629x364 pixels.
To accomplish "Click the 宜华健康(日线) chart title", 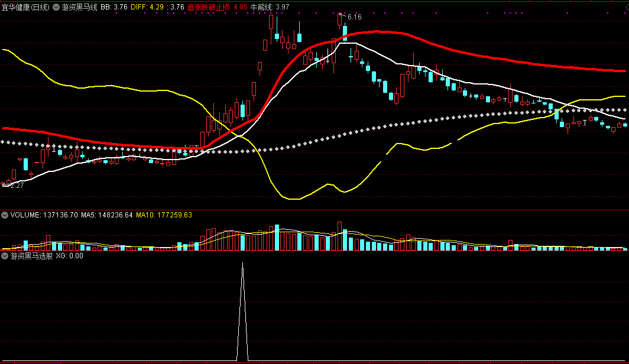I will pyautogui.click(x=25, y=7).
